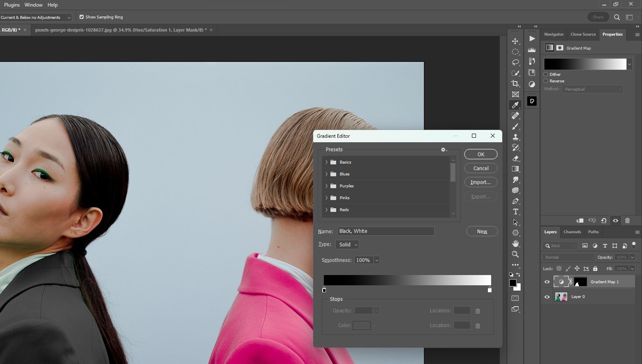Select the Gradient tool
Viewport: 642px width, 364px height.
pos(515,169)
